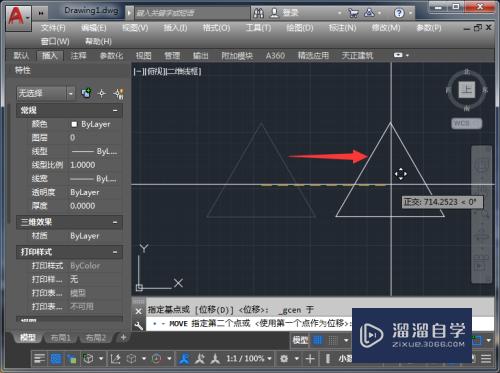500x373 pixels.
Task: Open the dropdown arrow next to snap mode
Action: click(x=346, y=340)
